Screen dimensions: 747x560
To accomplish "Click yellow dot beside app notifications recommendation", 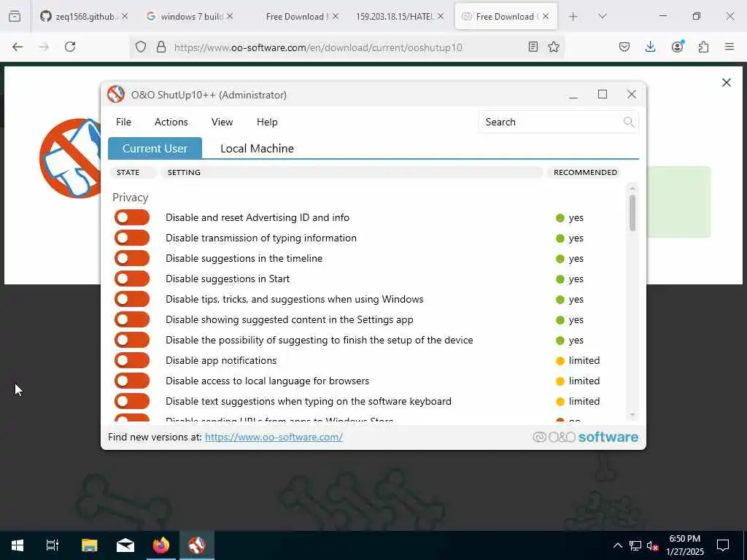I will pos(560,361).
